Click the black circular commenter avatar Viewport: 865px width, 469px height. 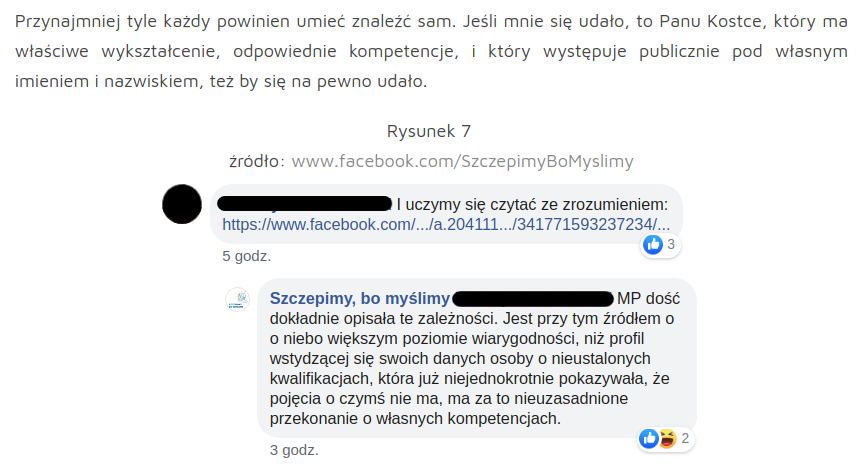182,204
